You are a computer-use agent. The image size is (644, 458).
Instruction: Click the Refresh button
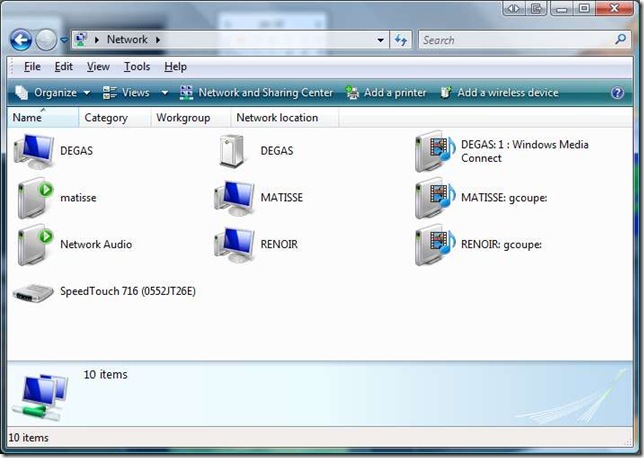pos(400,40)
